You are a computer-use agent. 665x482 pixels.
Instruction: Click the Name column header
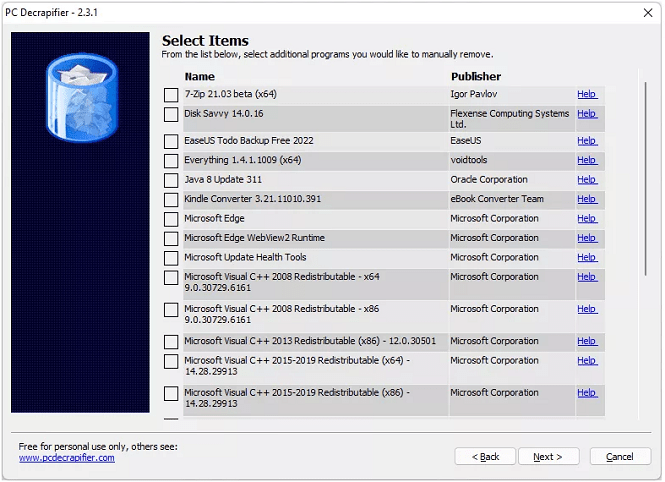[x=199, y=77]
